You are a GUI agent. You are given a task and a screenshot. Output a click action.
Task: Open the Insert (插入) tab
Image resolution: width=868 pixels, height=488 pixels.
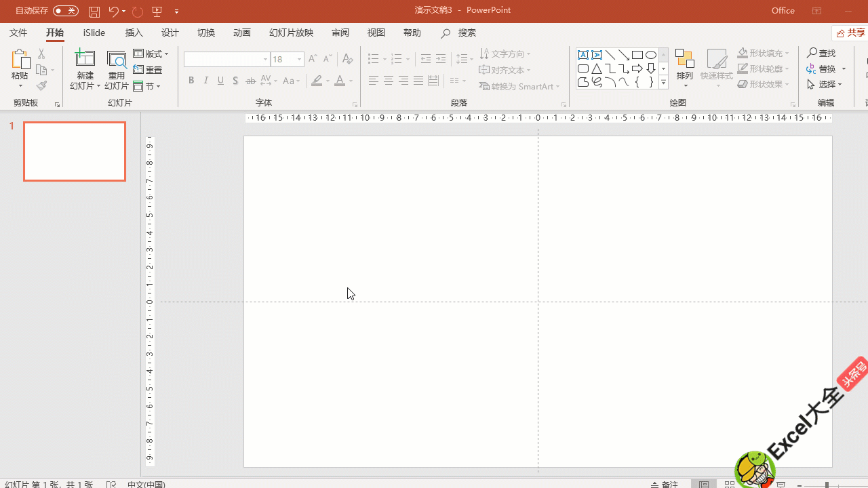coord(134,33)
